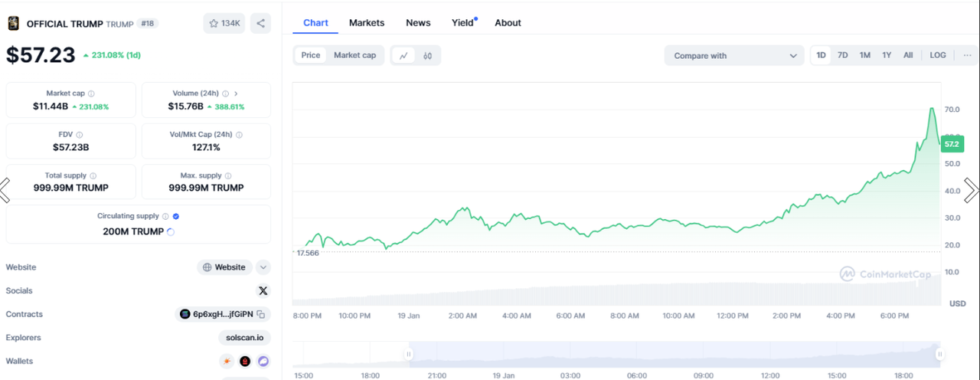Click the USD currency label on the chart

[x=957, y=303]
